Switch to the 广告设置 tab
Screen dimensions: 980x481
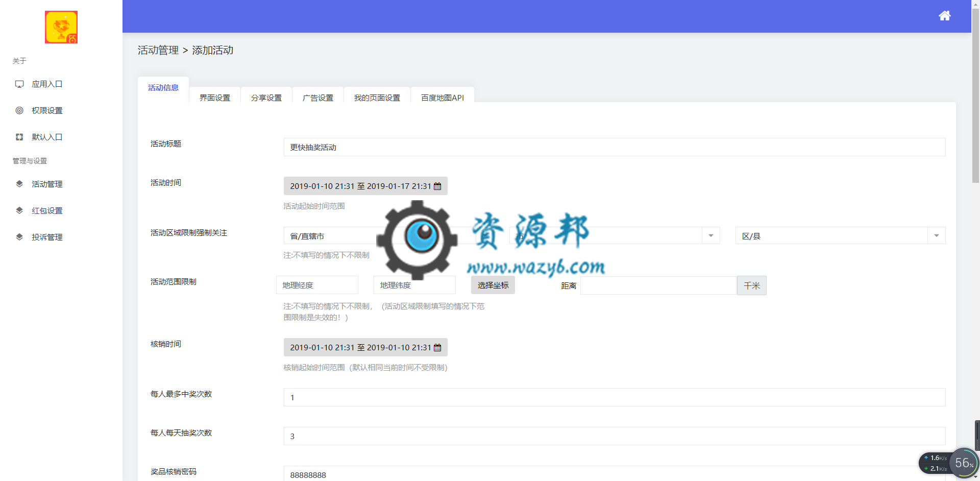(x=318, y=98)
